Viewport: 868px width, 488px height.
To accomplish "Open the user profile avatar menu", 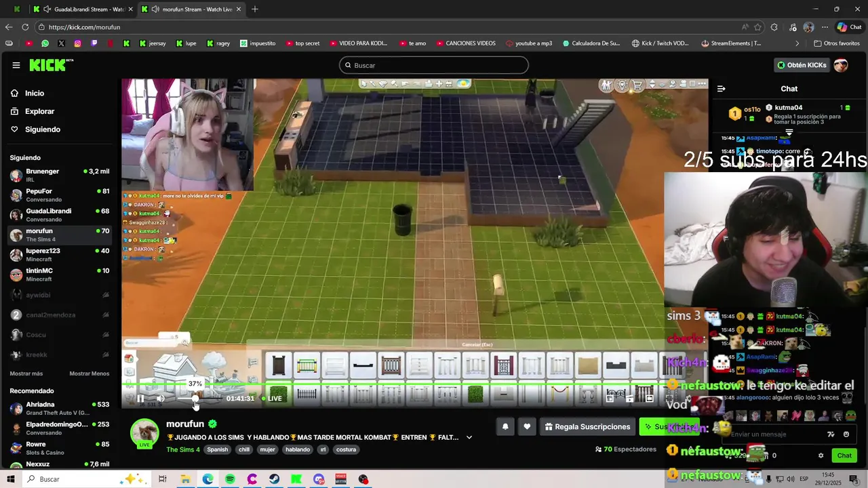I will tap(841, 65).
